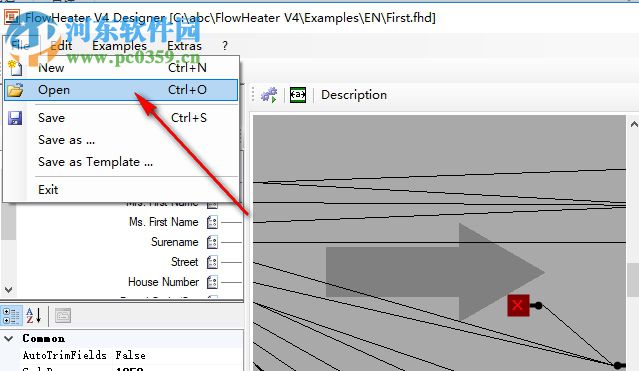Click the field list scroll down arrow
This screenshot has height=371, width=639.
9,290
